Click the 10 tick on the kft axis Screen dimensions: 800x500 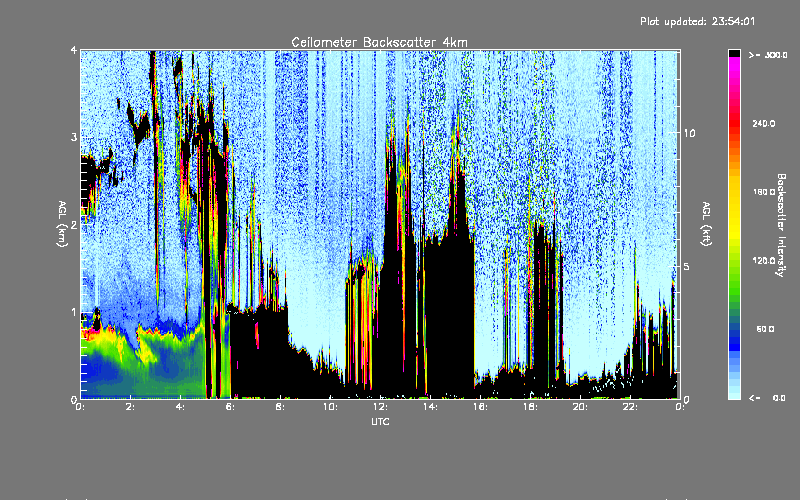pyautogui.click(x=689, y=133)
